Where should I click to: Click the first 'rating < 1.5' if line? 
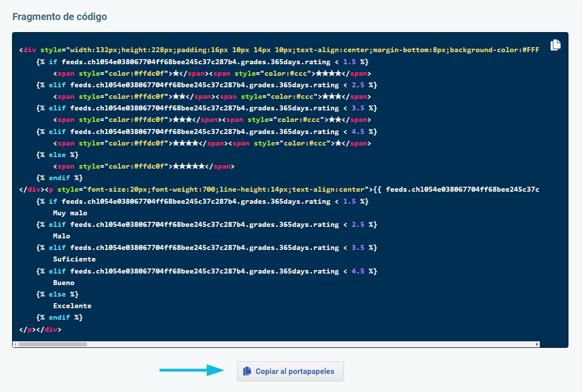202,62
